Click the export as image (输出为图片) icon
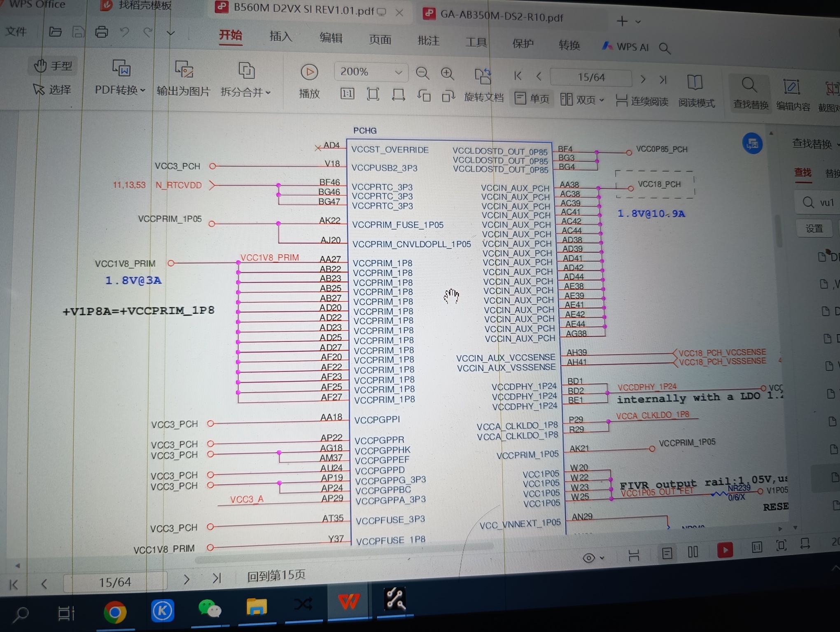 [184, 79]
